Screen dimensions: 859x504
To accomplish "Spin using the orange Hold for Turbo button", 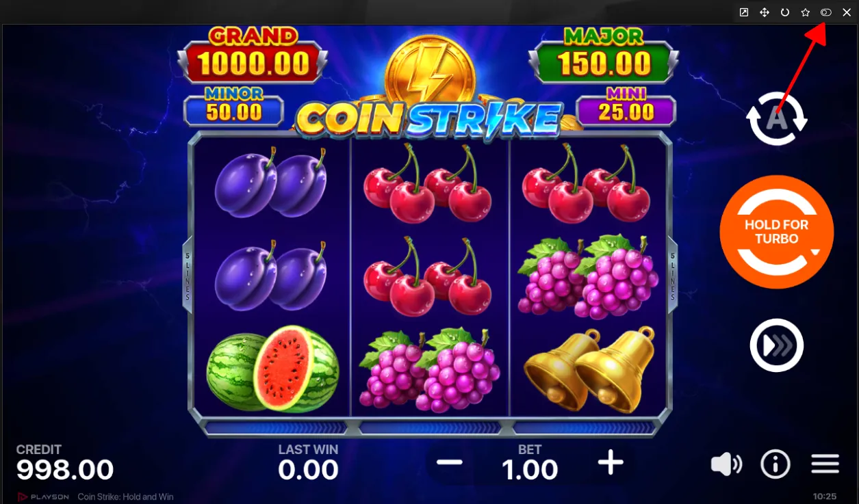I will [777, 232].
